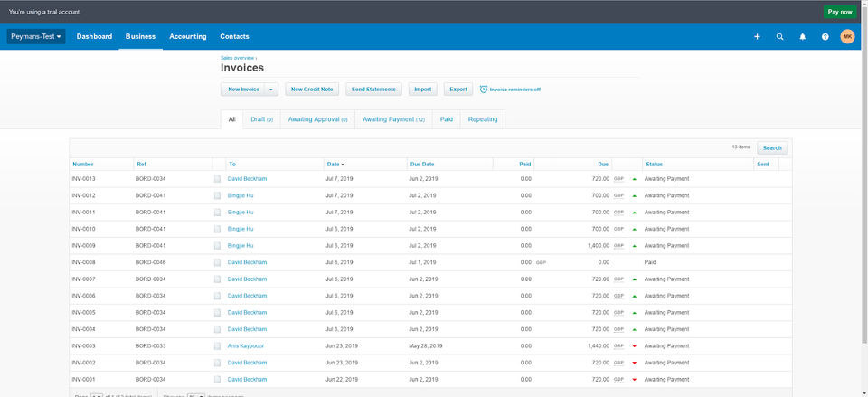Click document icon for INV-0001

(218, 379)
